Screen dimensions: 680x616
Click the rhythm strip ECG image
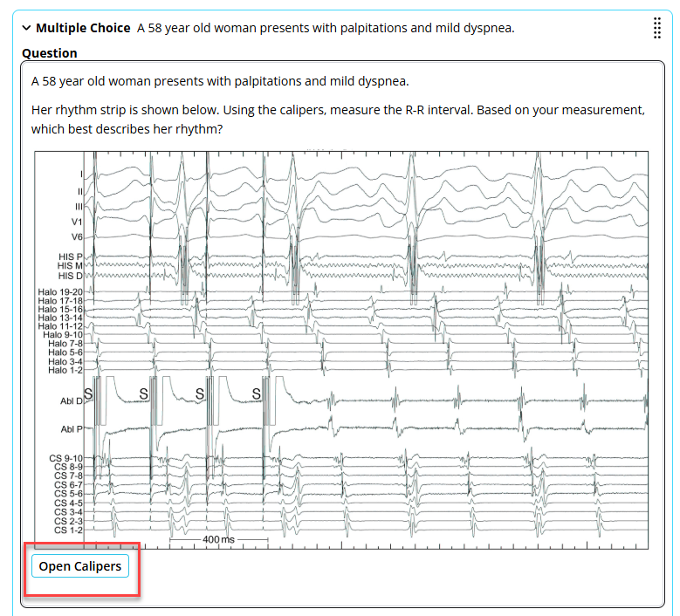[341, 350]
